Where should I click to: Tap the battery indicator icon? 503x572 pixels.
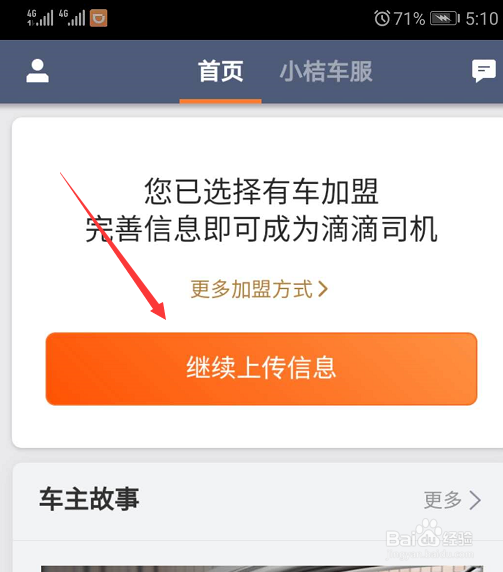tap(445, 18)
